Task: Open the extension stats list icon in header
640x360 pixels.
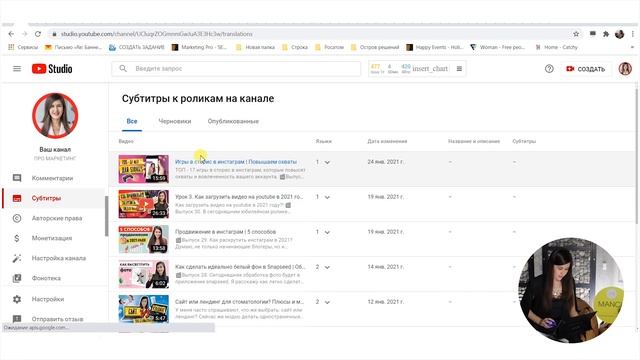Action: (x=459, y=69)
